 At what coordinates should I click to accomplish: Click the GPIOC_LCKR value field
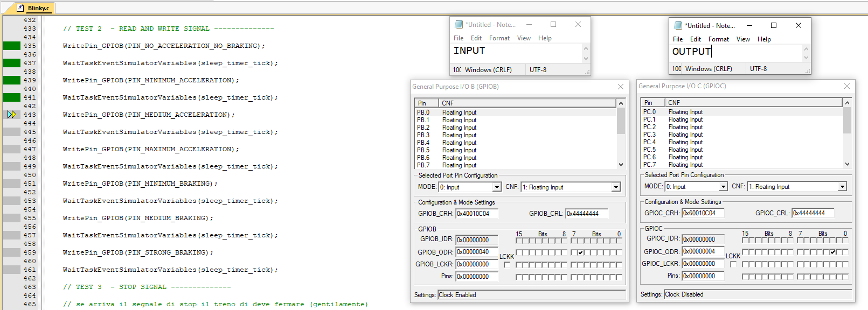point(703,264)
